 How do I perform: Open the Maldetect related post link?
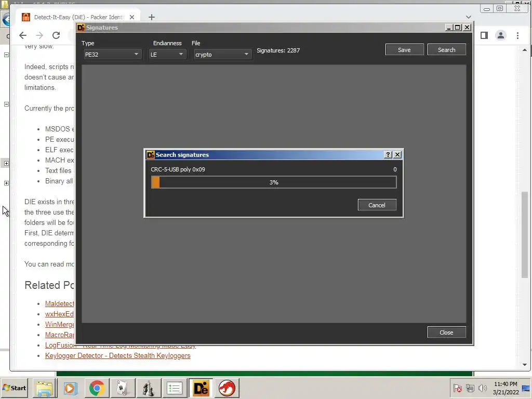pyautogui.click(x=60, y=303)
